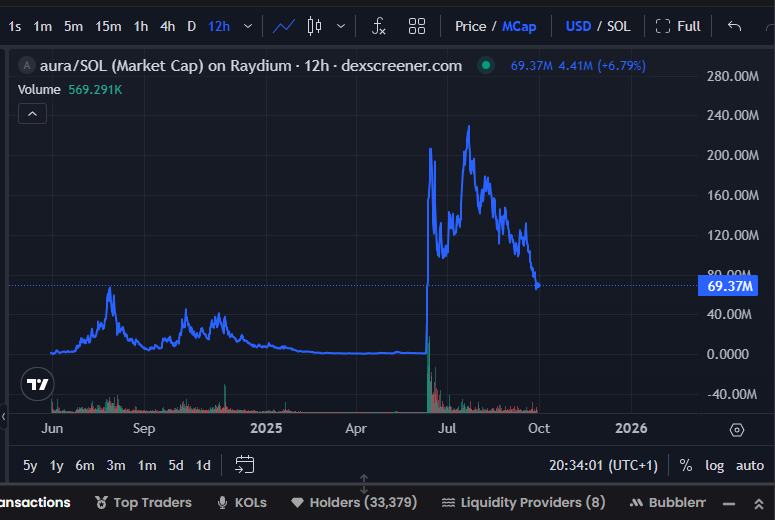775x520 pixels.
Task: Set range to 5d
Action: 176,465
